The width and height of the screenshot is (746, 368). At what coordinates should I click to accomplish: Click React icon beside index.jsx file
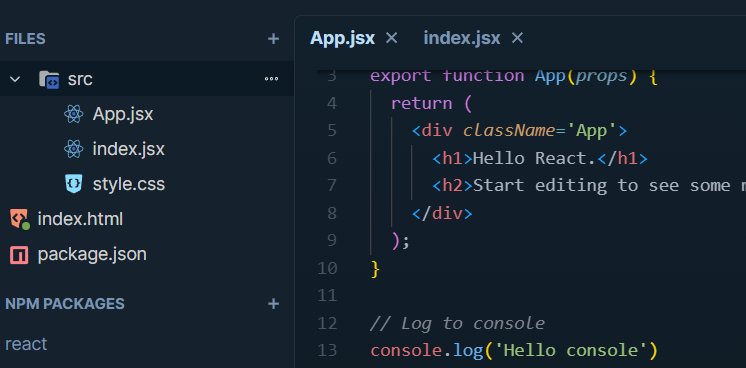click(x=74, y=149)
